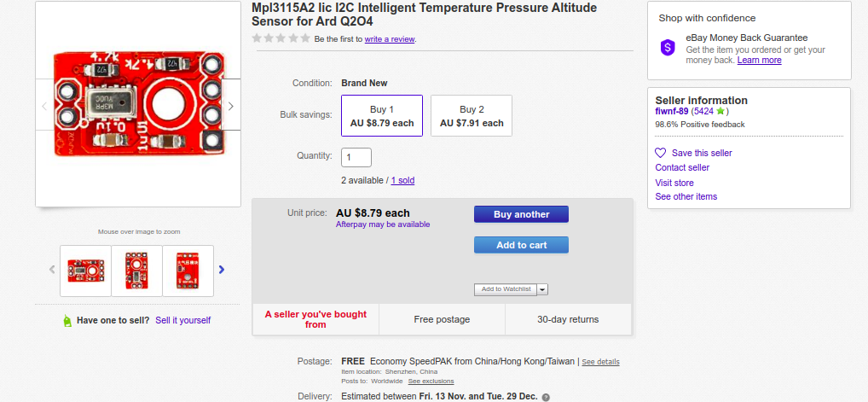This screenshot has height=402, width=868.
Task: Click the thumbnail carousel right arrow
Action: tap(222, 270)
